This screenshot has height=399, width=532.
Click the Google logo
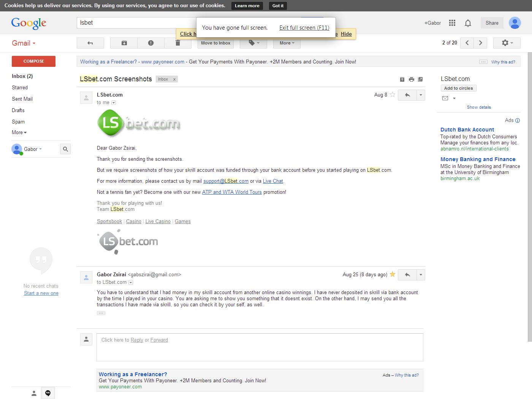pyautogui.click(x=29, y=23)
